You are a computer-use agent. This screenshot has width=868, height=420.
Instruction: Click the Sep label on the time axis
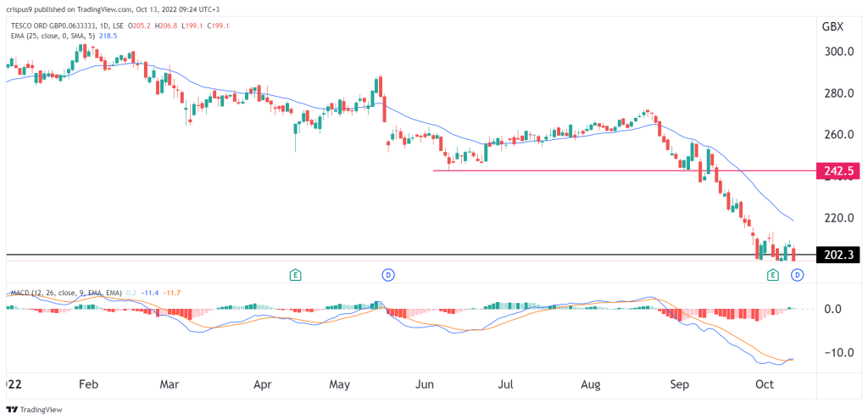click(679, 384)
